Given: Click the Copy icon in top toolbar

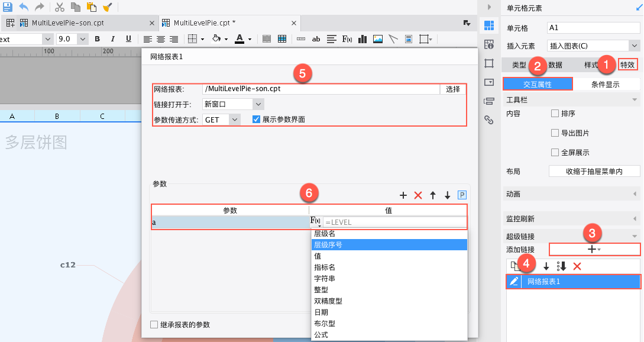Looking at the screenshot, I should [x=75, y=7].
